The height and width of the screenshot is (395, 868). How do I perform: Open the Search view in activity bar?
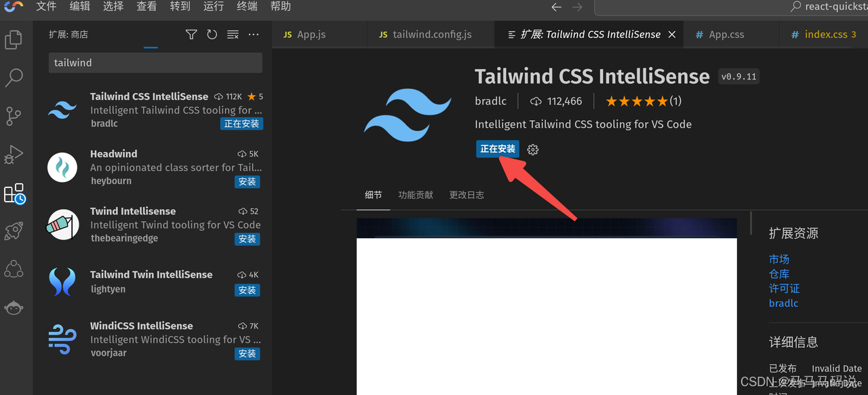tap(14, 77)
